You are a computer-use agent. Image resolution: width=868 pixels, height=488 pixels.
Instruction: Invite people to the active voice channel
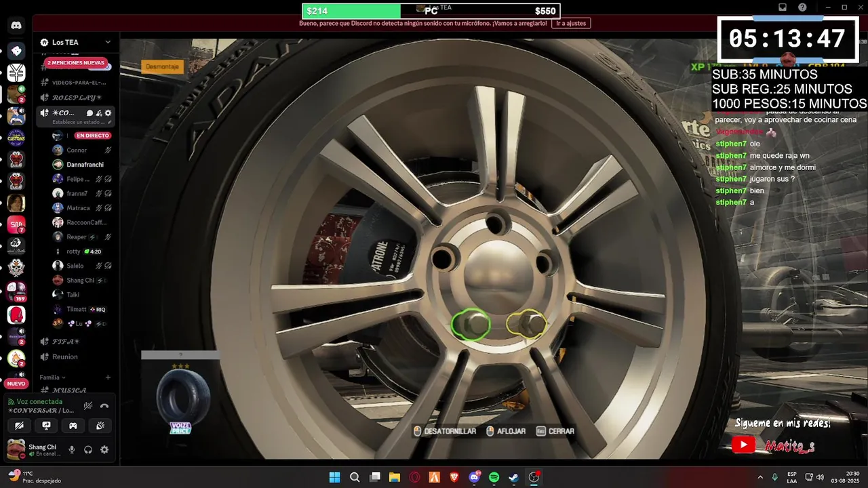click(x=99, y=113)
